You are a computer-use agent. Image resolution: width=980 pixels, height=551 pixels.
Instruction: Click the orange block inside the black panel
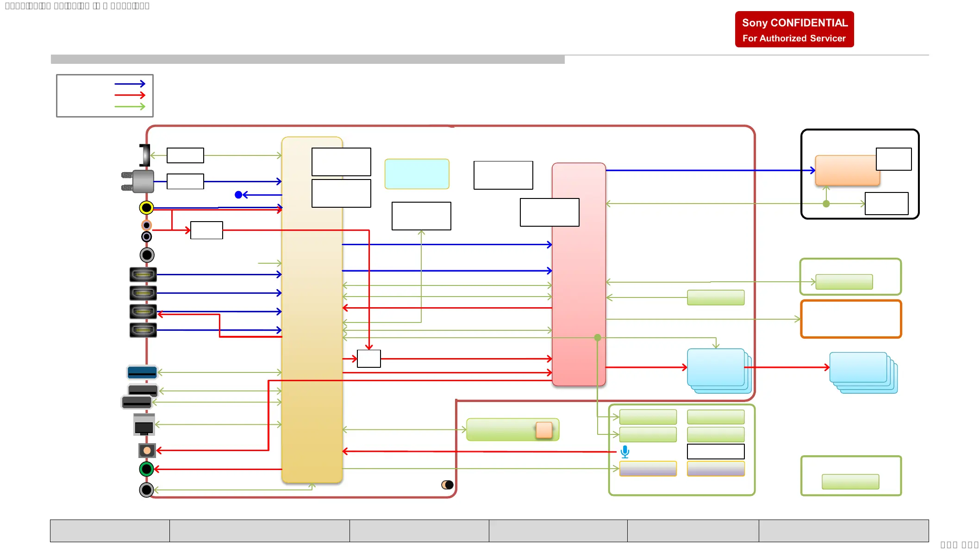tap(847, 171)
